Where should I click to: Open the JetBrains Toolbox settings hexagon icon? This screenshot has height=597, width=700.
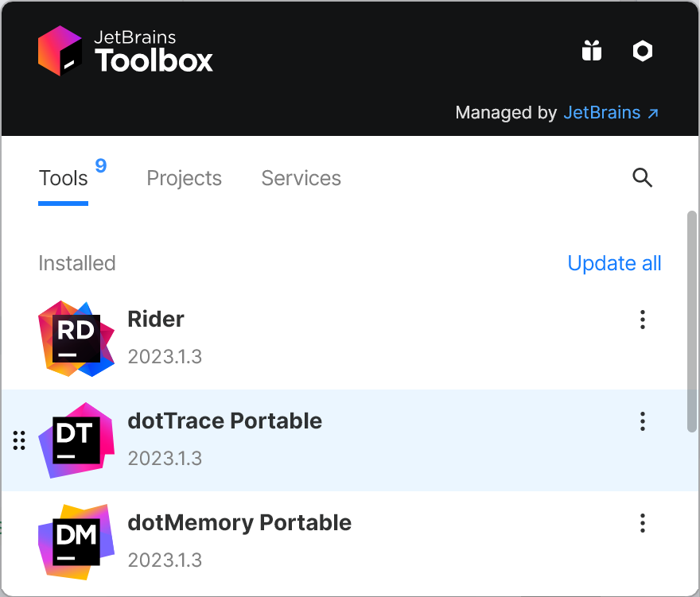pyautogui.click(x=643, y=51)
